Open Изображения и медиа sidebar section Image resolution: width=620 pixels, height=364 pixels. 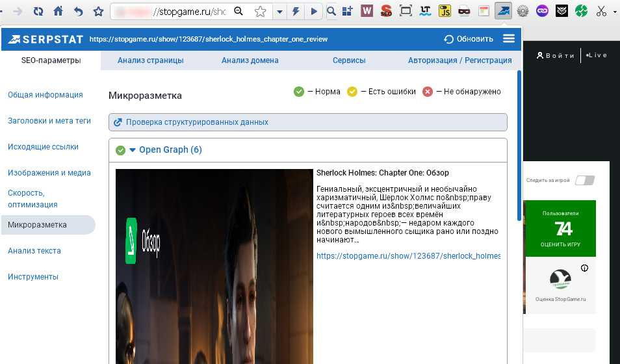[49, 172]
